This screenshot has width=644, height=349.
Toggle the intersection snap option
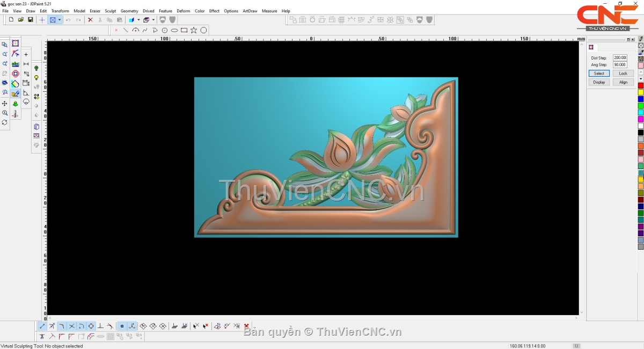click(71, 326)
